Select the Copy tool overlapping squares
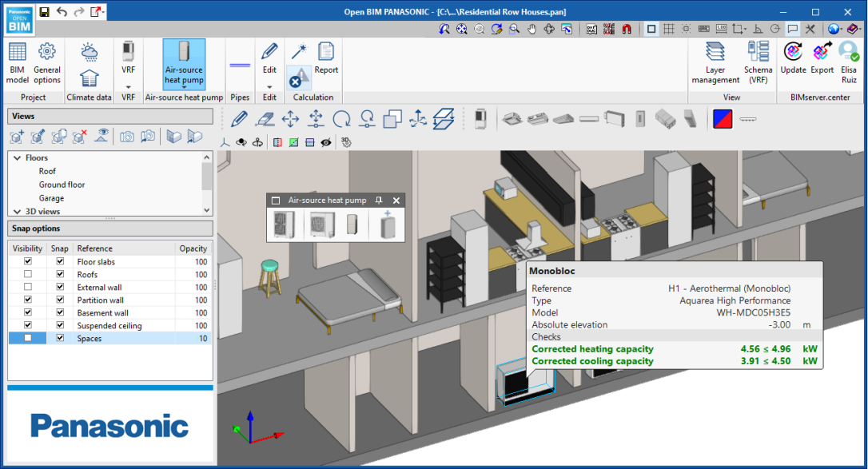The image size is (868, 469). click(392, 119)
